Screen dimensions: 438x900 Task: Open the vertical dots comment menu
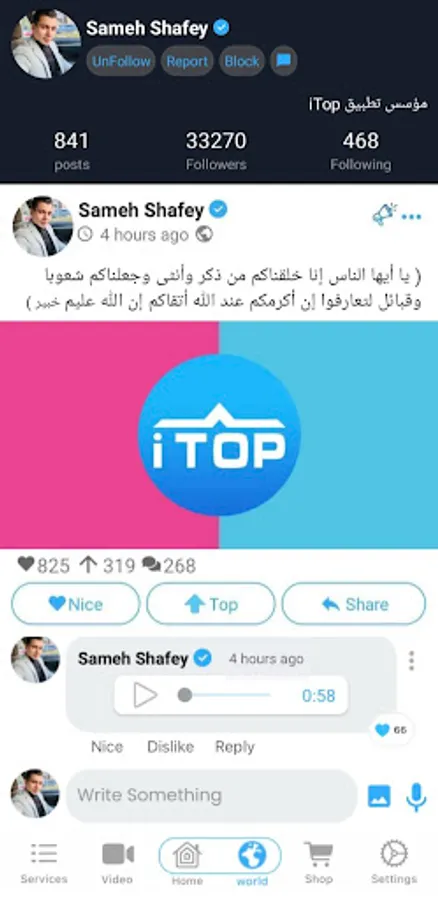[411, 661]
